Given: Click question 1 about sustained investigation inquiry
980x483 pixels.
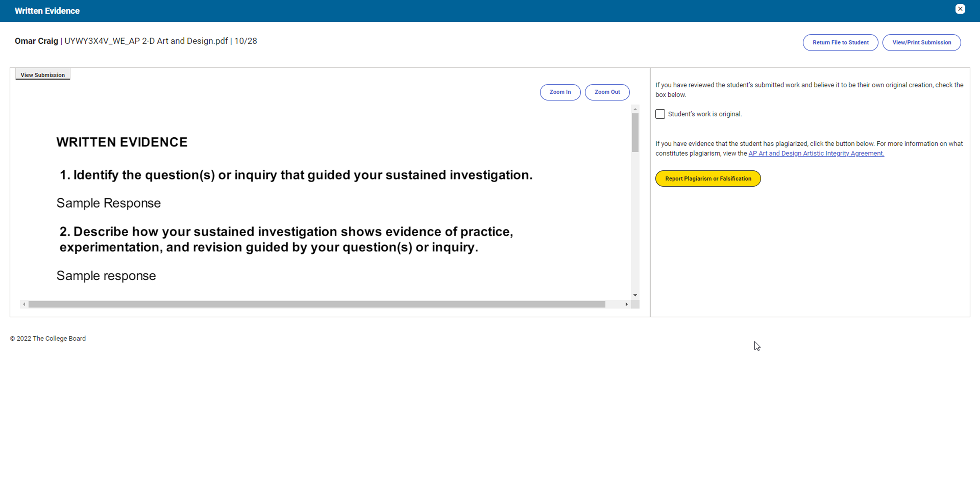Looking at the screenshot, I should 296,175.
